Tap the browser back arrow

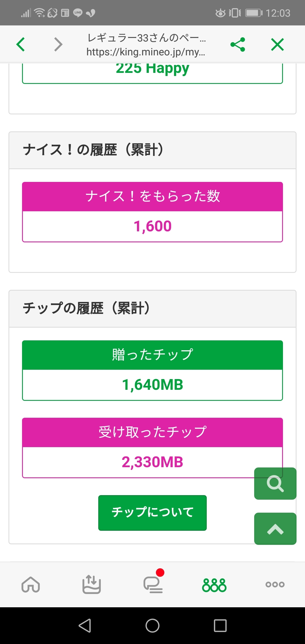[x=21, y=44]
